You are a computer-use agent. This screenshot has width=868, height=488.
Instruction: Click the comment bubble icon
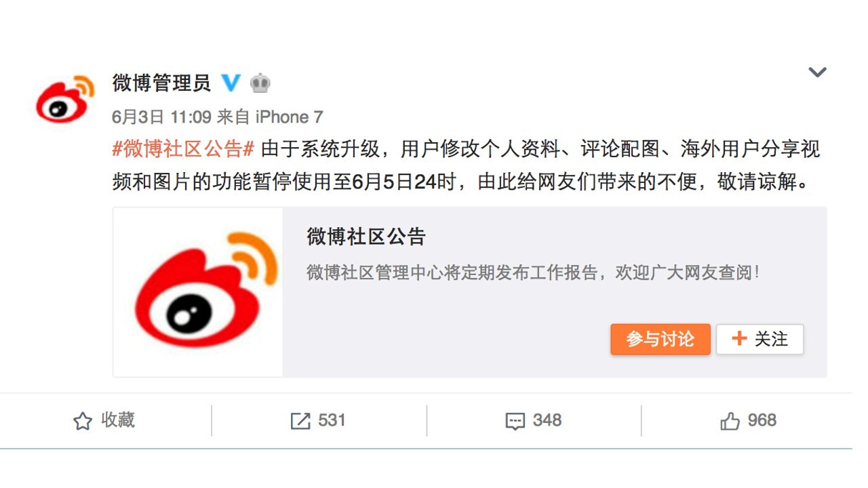(515, 422)
